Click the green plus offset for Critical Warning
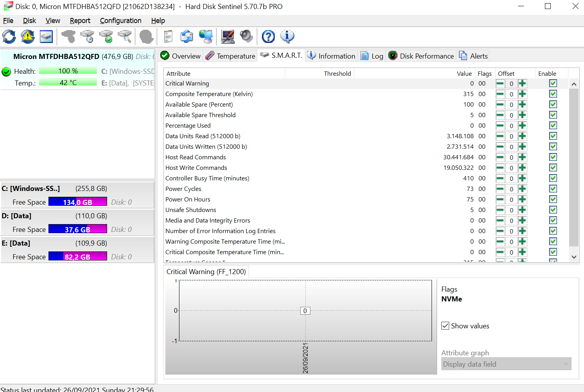Screen dimensions: 584x392 523,84
